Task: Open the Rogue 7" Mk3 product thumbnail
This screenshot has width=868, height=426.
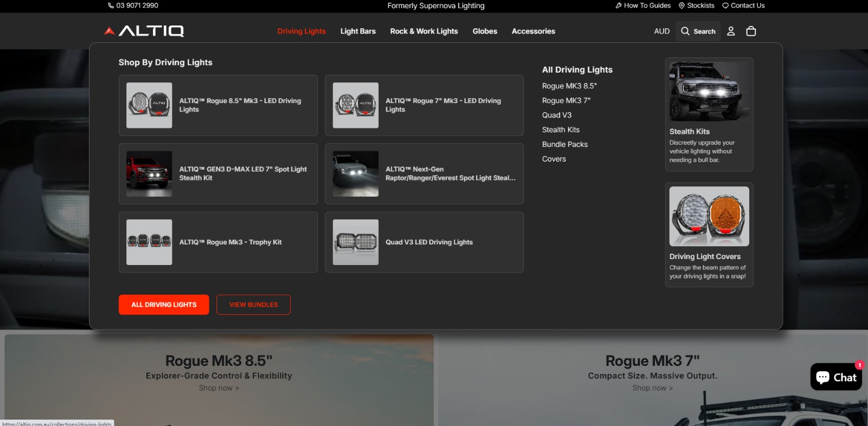Action: click(x=355, y=105)
